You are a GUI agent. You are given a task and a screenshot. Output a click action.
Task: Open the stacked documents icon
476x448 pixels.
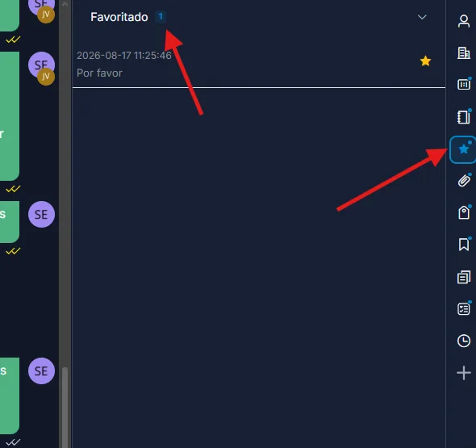tap(464, 277)
